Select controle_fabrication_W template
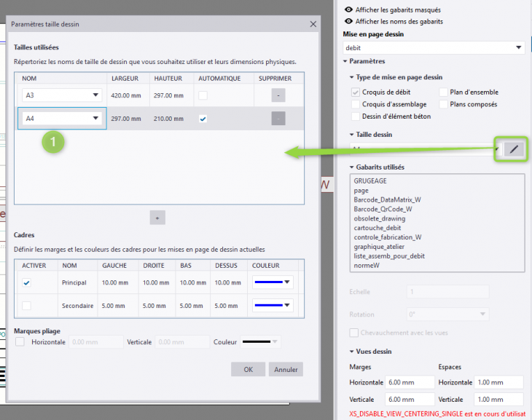Viewport: 532px width, 420px height. 388,237
